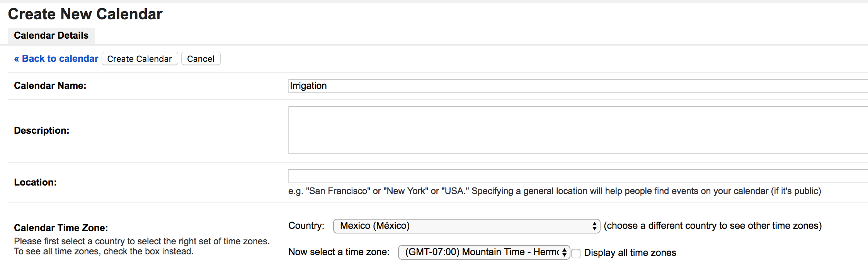Screen dimensions: 868x276
Task: Click the Country label before the selector
Action: coord(306,226)
